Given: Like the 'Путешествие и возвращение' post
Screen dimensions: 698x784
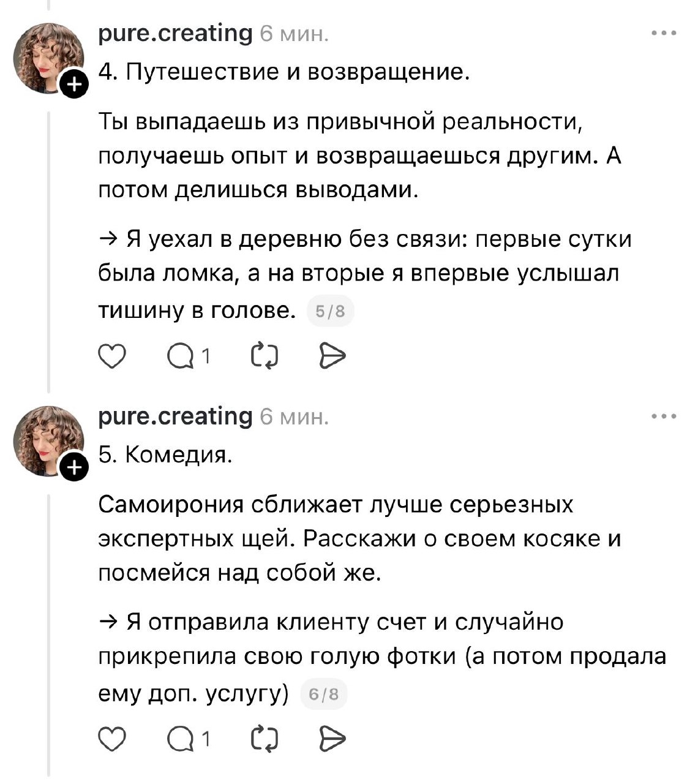Looking at the screenshot, I should (x=111, y=356).
